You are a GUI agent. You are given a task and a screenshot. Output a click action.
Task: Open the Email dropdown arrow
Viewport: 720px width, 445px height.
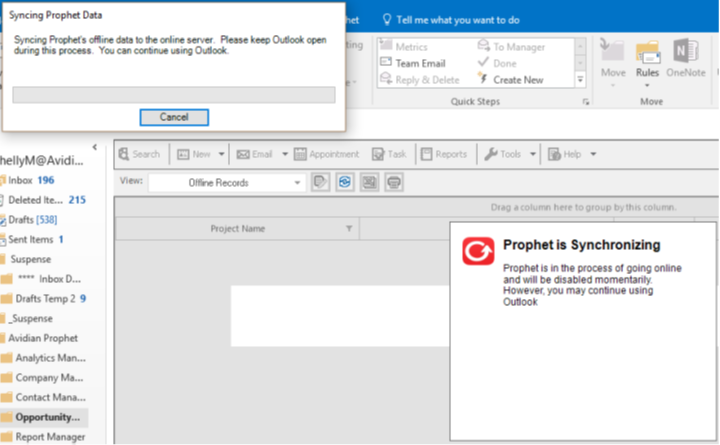[x=285, y=154]
